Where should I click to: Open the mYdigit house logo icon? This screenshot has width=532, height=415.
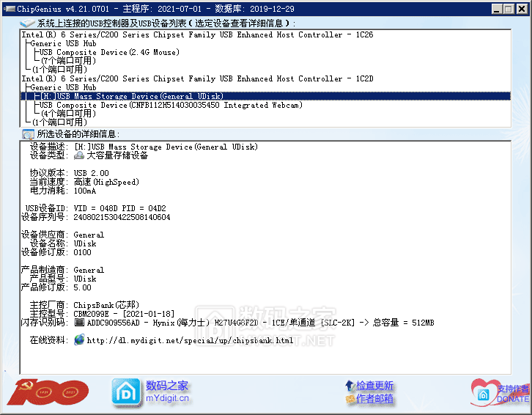126,392
